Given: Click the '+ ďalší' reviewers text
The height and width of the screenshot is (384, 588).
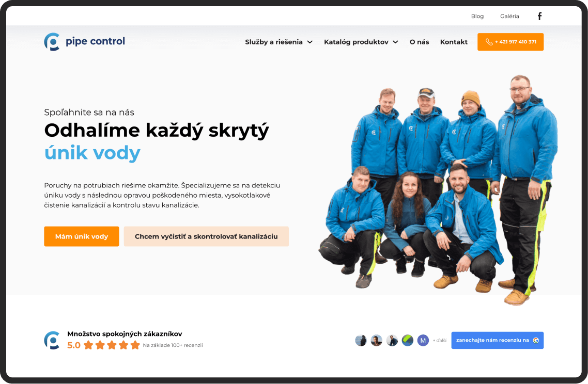Looking at the screenshot, I should (x=440, y=341).
